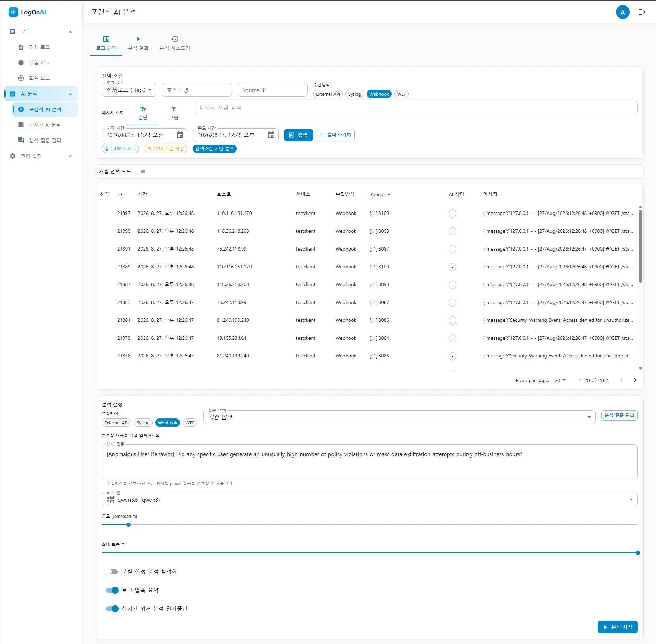Open 위험 로그 in the sidebar
This screenshot has width=656, height=644.
(39, 62)
